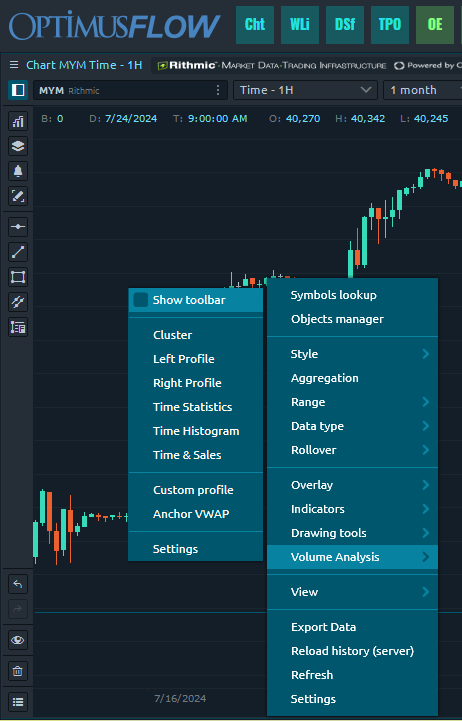Toggle drawings visibility eye icon
Image resolution: width=462 pixels, height=721 pixels.
pyautogui.click(x=18, y=640)
